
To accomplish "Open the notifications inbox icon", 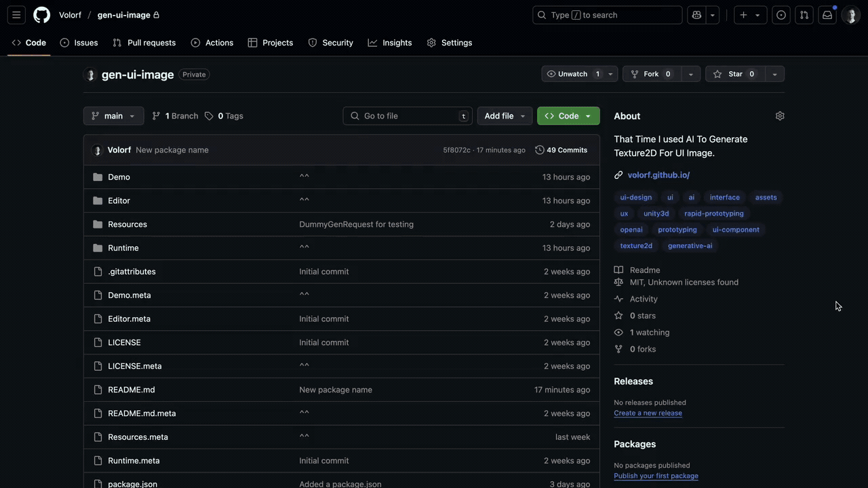I will [827, 15].
